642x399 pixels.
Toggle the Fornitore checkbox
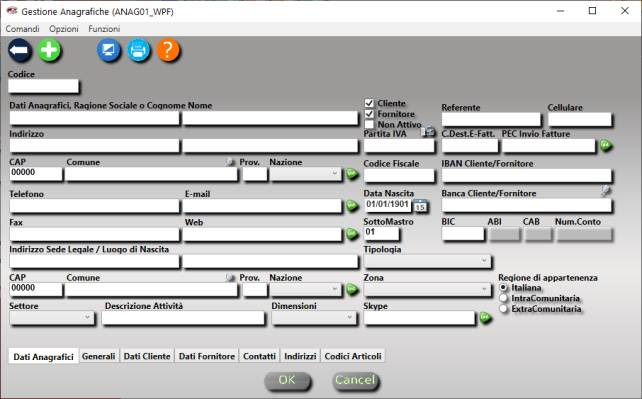(369, 114)
